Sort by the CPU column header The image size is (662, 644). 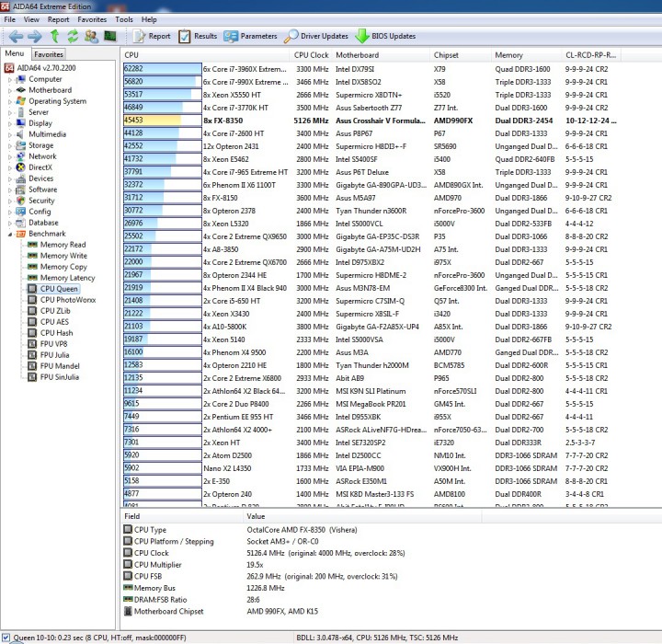[x=205, y=55]
